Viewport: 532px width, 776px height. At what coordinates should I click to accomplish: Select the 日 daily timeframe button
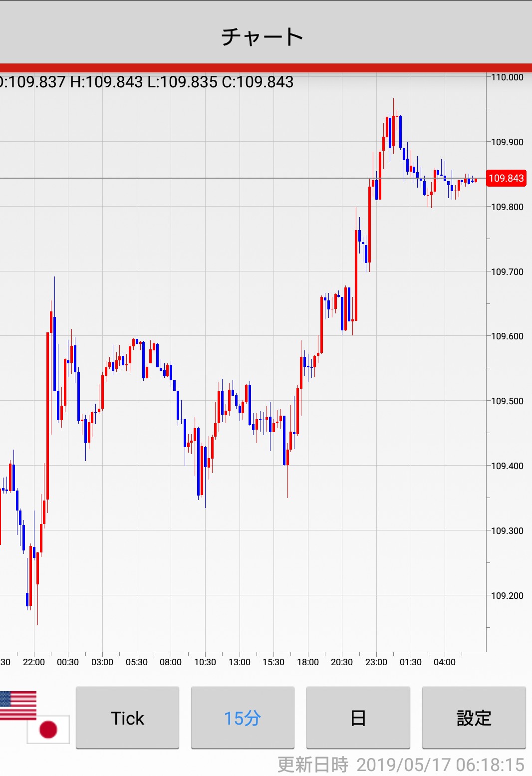pyautogui.click(x=358, y=718)
